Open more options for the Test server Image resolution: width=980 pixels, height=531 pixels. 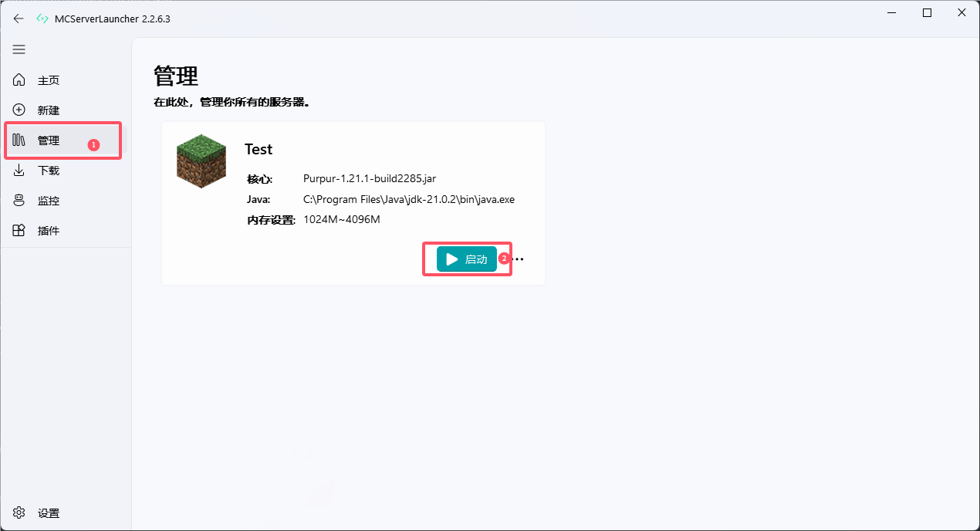[519, 259]
